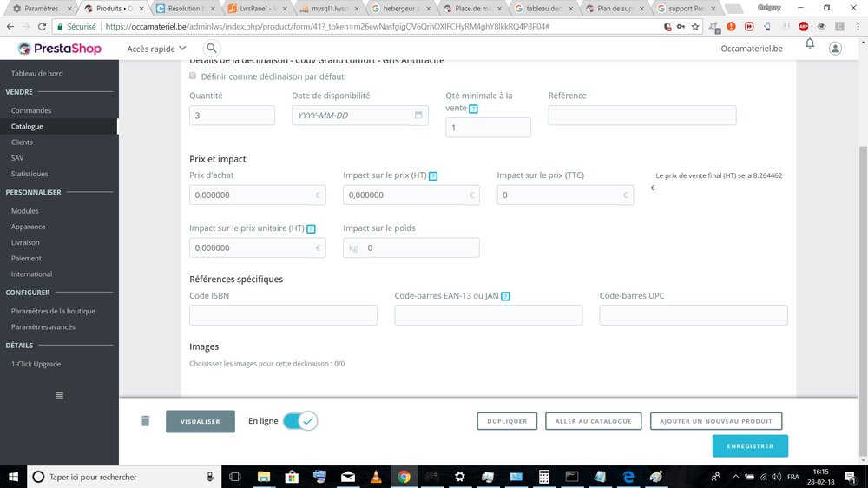Open Windows action center icon
The width and height of the screenshot is (868, 488).
click(x=851, y=477)
